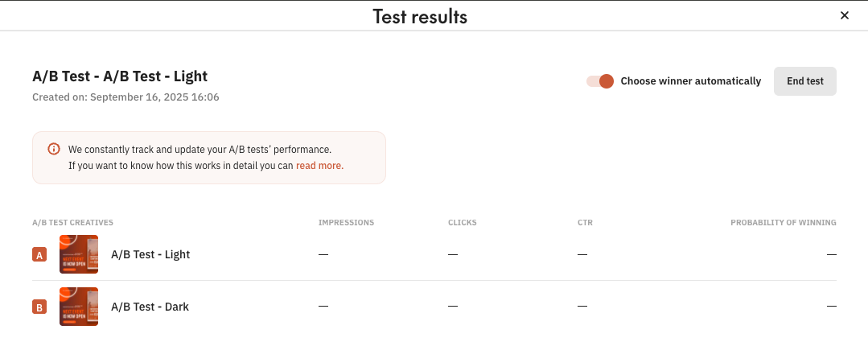The height and width of the screenshot is (342, 868).
Task: Click the A/B Test Creatives column header
Action: [72, 222]
